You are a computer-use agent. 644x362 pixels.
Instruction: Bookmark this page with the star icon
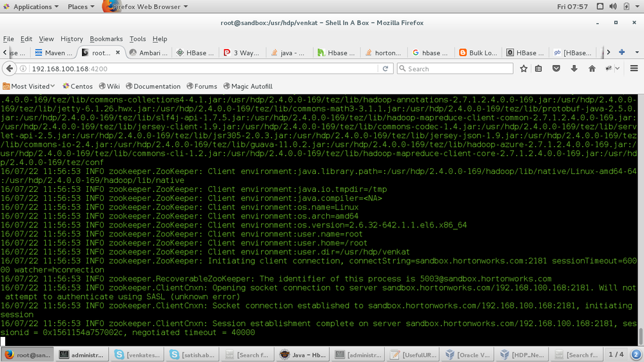click(x=523, y=68)
